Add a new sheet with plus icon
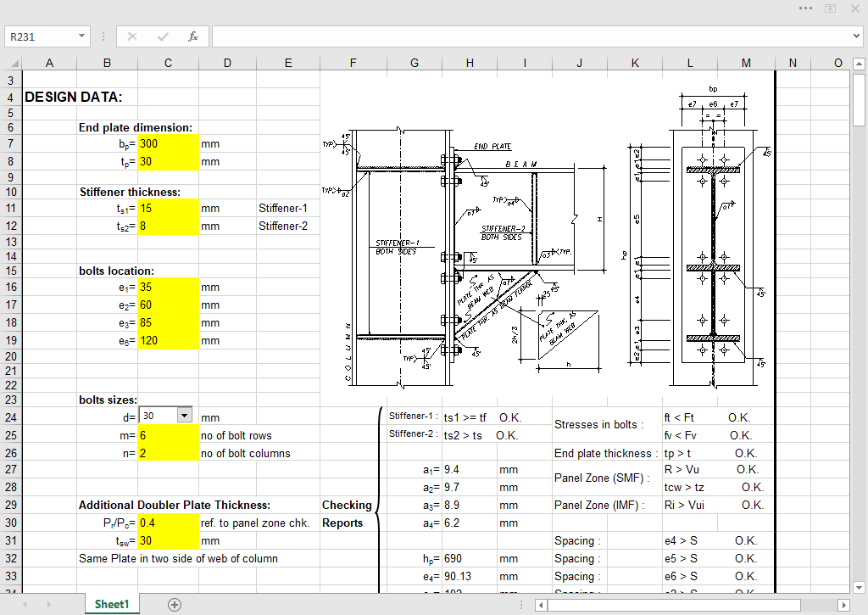The height and width of the screenshot is (615, 868). click(x=175, y=605)
